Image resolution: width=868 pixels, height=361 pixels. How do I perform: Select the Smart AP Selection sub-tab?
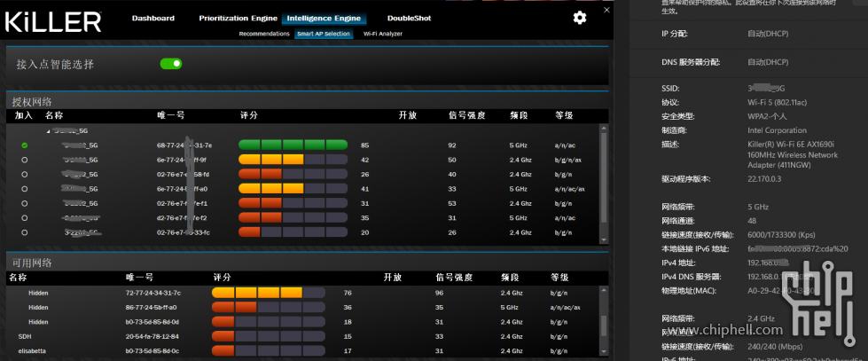tap(324, 34)
